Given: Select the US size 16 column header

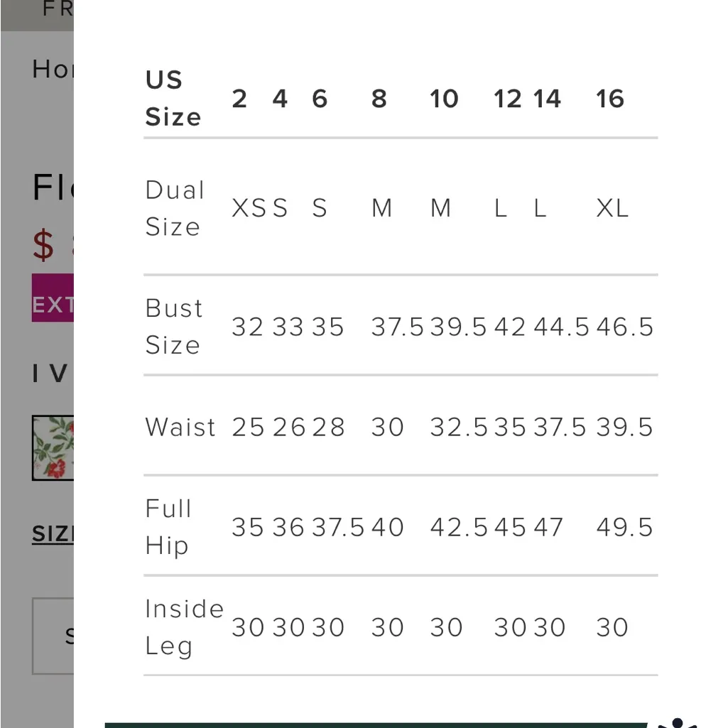Looking at the screenshot, I should click(610, 99).
